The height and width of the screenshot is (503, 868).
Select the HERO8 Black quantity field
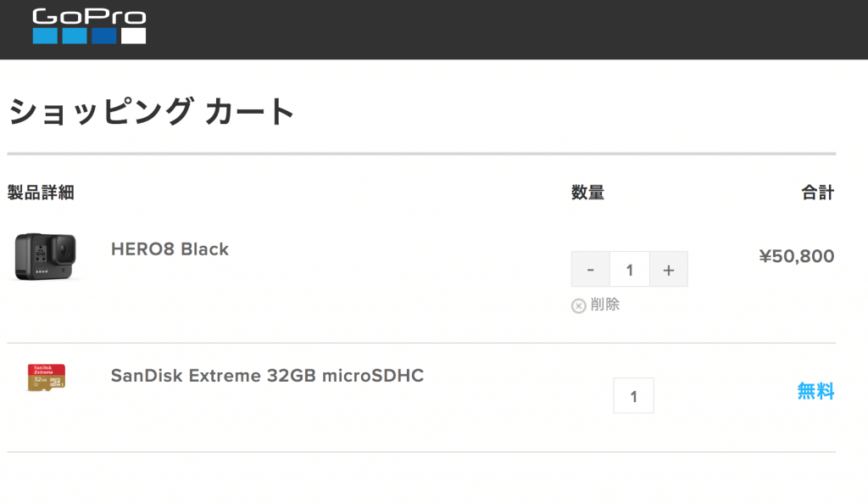(x=630, y=269)
